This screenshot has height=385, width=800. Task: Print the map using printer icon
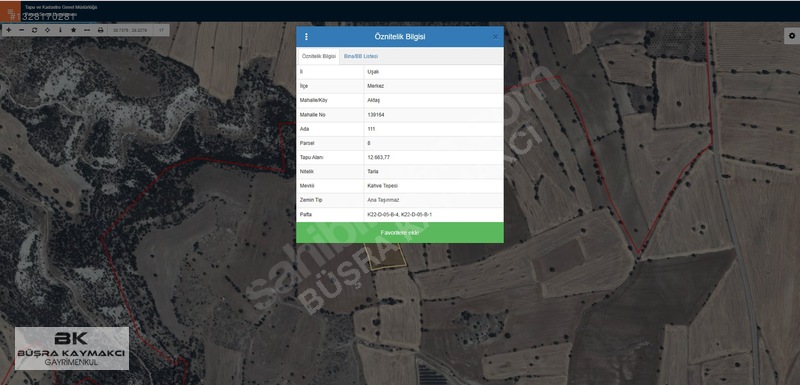101,30
